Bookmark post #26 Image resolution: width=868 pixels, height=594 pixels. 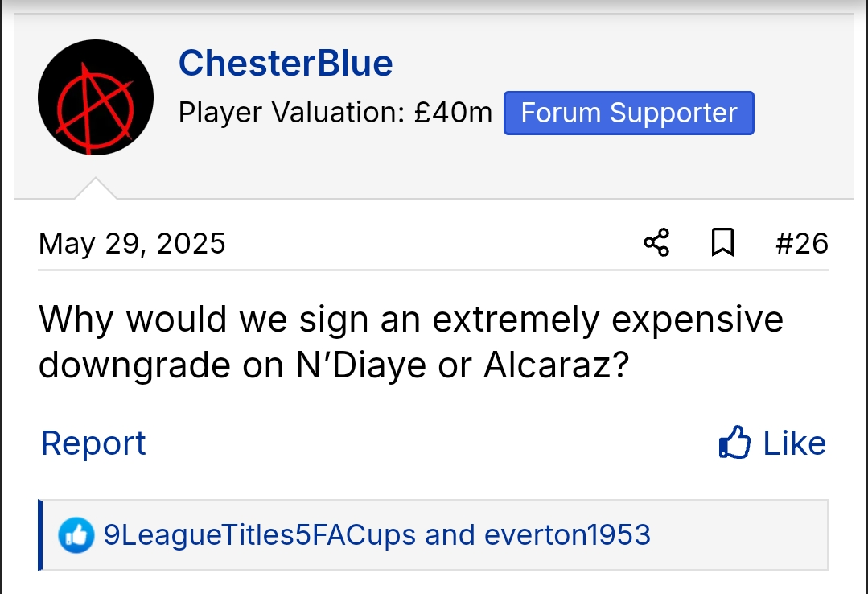pos(723,242)
